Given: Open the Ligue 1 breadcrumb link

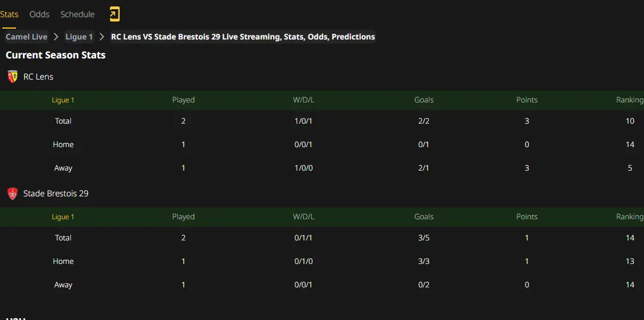Looking at the screenshot, I should (x=79, y=37).
